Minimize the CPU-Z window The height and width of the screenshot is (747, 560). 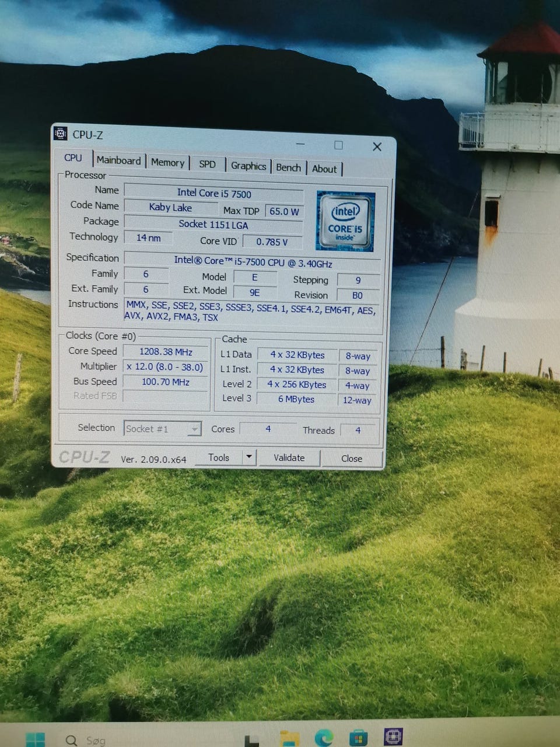tap(300, 144)
